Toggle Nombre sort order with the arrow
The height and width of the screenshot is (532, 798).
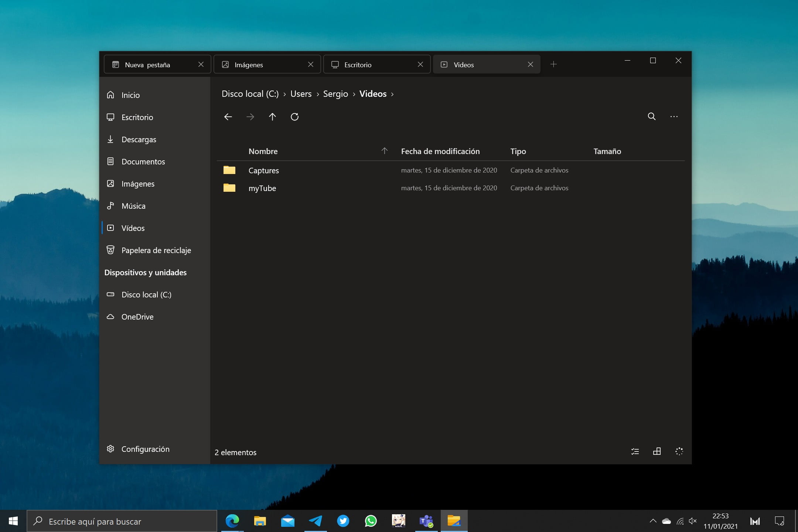(x=384, y=151)
